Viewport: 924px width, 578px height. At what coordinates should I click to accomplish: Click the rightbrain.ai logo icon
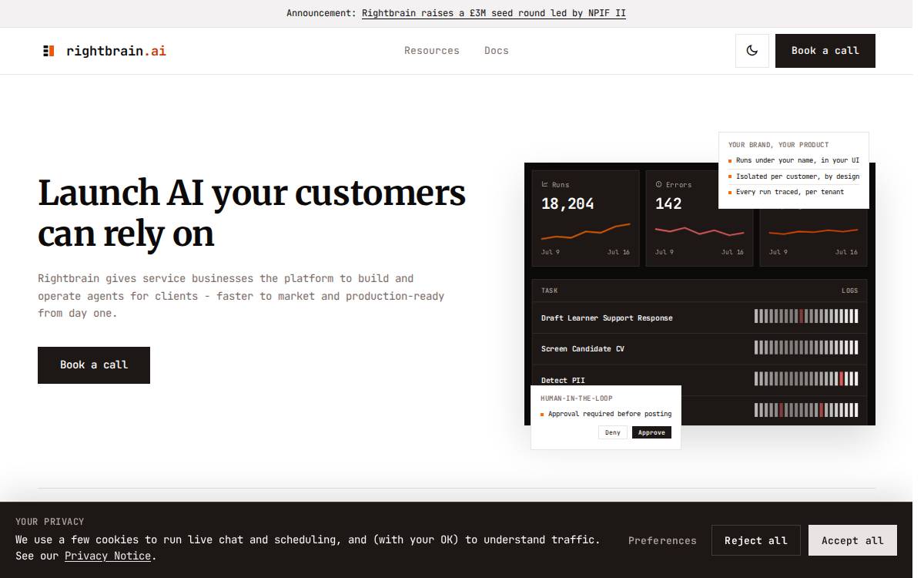click(49, 51)
